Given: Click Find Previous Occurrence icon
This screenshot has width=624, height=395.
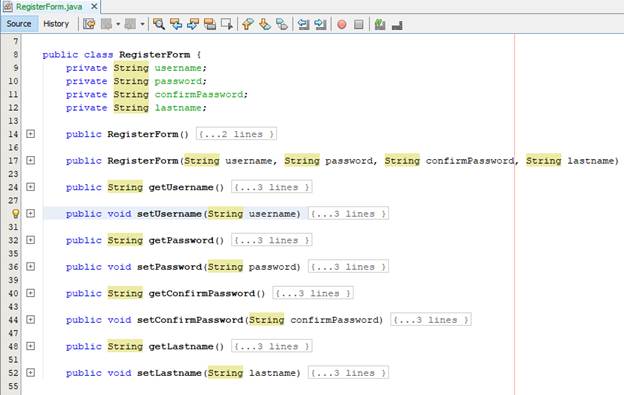Looking at the screenshot, I should pyautogui.click(x=176, y=24).
